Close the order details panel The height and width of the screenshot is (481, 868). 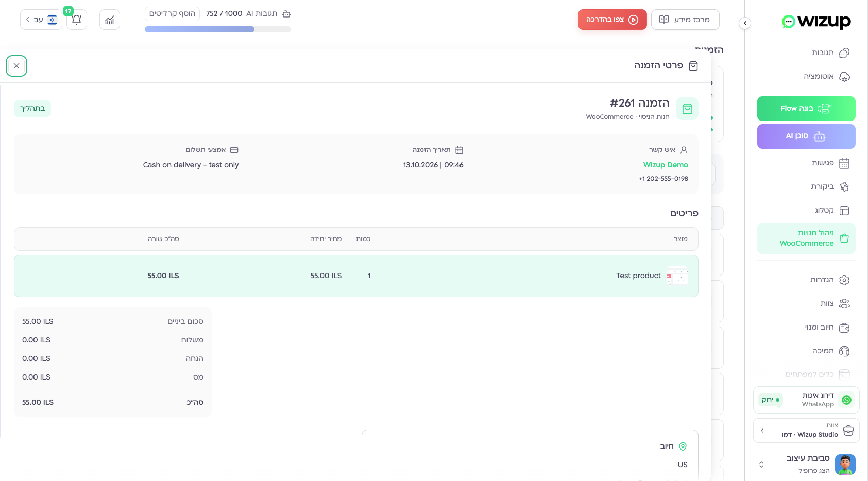coord(16,66)
